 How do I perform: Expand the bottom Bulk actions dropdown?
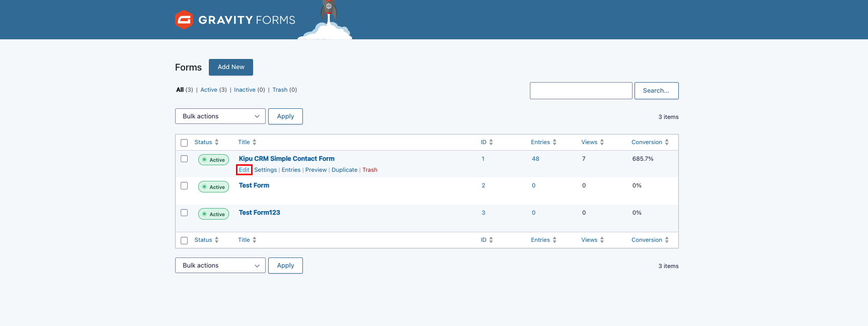pyautogui.click(x=220, y=266)
